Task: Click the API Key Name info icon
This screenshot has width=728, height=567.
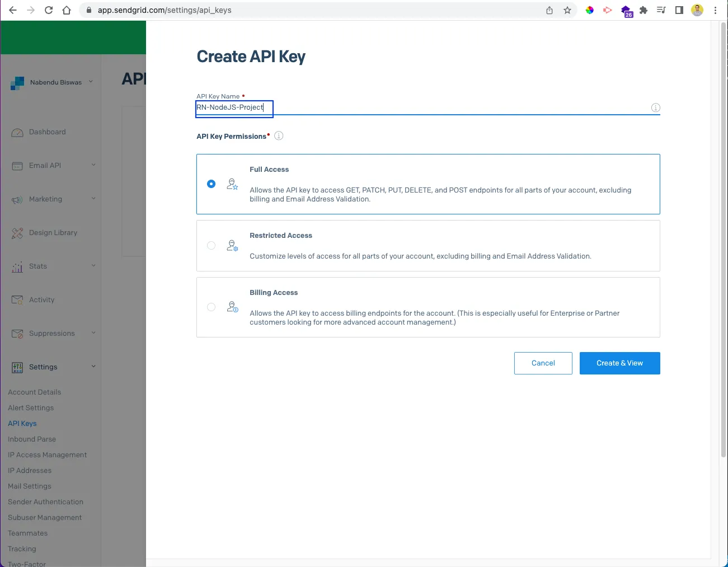Action: [x=656, y=107]
